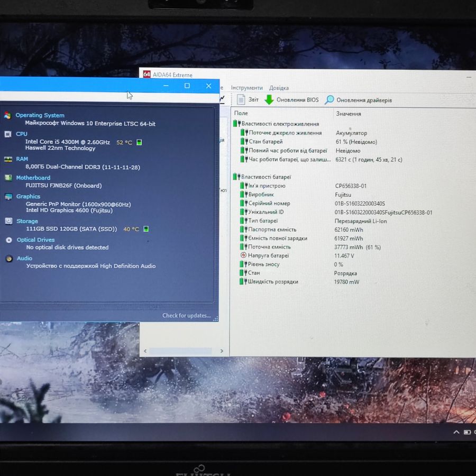
Task: Maximize the front system info window
Action: (187, 86)
